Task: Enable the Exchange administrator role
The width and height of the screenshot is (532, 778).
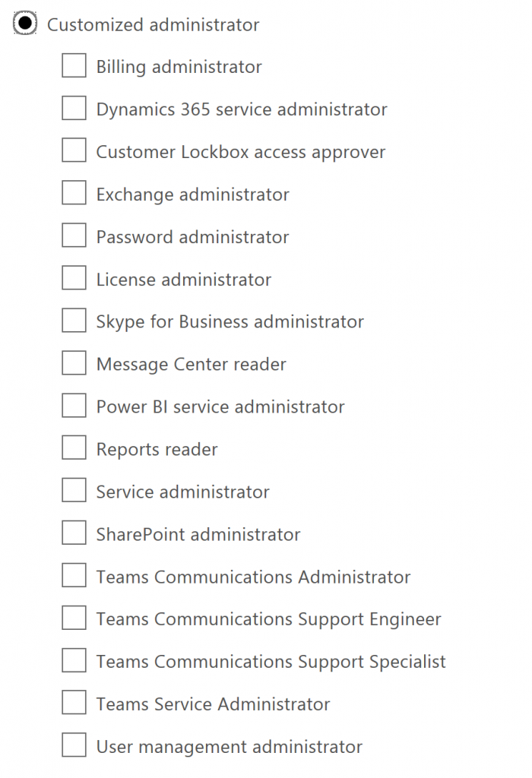Action: tap(74, 193)
